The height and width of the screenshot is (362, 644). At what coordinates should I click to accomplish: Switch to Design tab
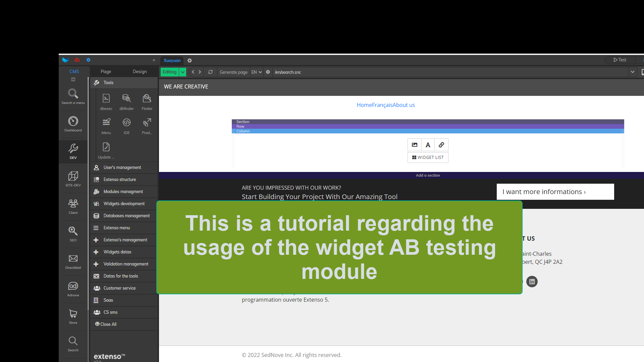(x=140, y=71)
